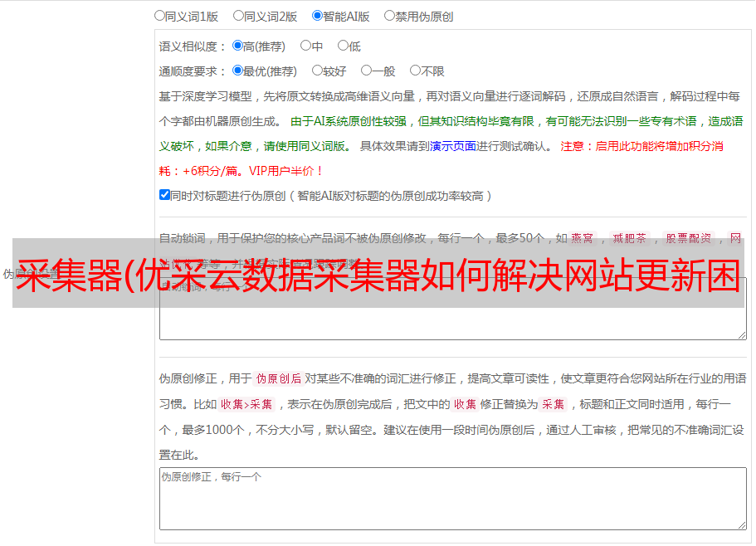Click the 伪原创修正 text area

(x=453, y=499)
